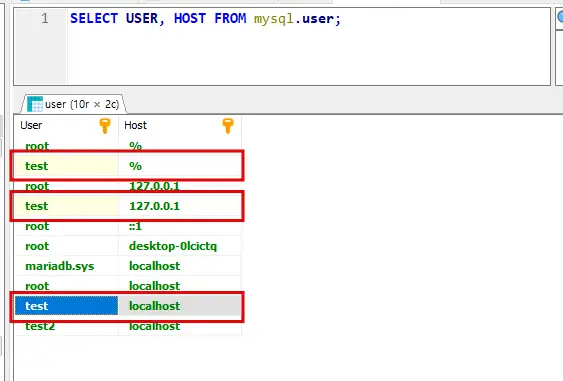Click the User column header
Screen dimensions: 563x381
(66, 125)
